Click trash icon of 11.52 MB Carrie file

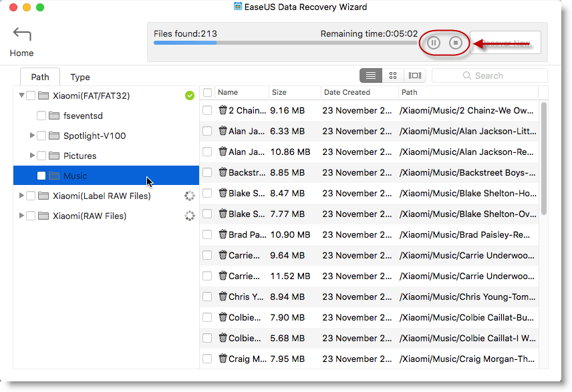(x=223, y=276)
